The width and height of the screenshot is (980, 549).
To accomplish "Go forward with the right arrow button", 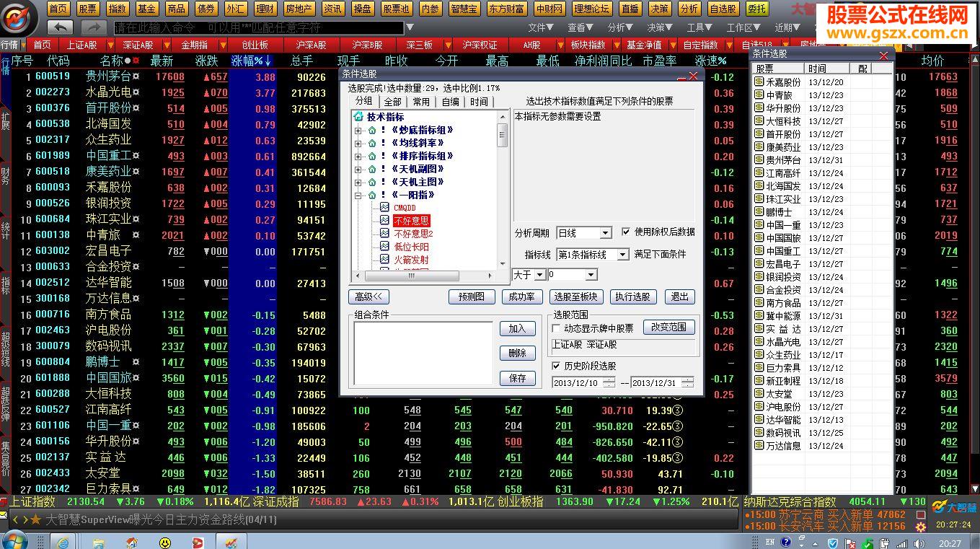I will pos(94,27).
